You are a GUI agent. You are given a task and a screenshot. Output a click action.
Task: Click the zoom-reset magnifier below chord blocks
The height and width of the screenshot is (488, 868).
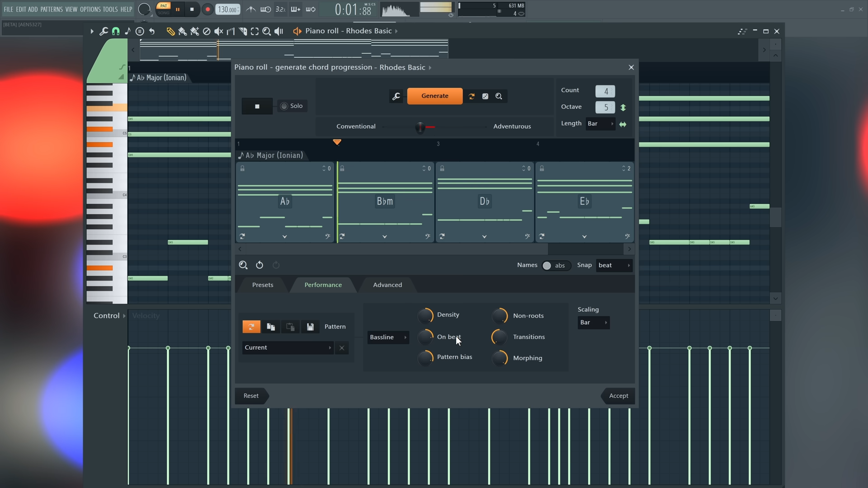tap(243, 265)
